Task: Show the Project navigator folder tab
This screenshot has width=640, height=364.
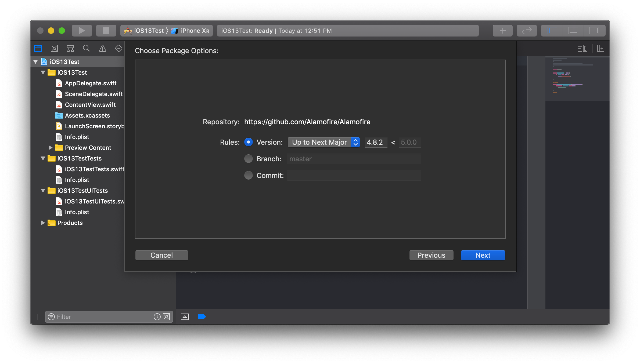Action: [x=38, y=48]
